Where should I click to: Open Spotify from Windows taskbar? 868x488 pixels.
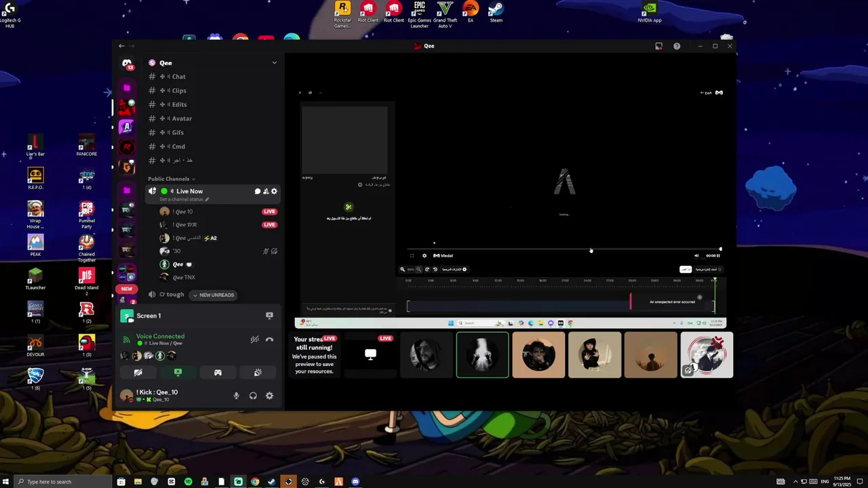click(188, 481)
